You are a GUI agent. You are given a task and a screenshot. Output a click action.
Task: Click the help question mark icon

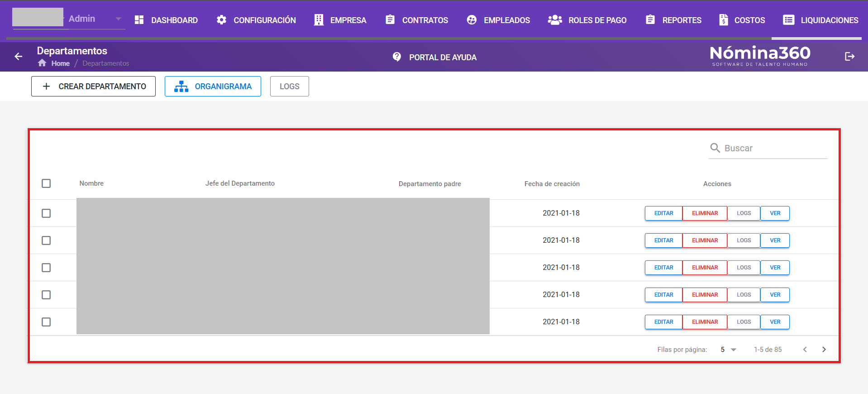coord(397,57)
